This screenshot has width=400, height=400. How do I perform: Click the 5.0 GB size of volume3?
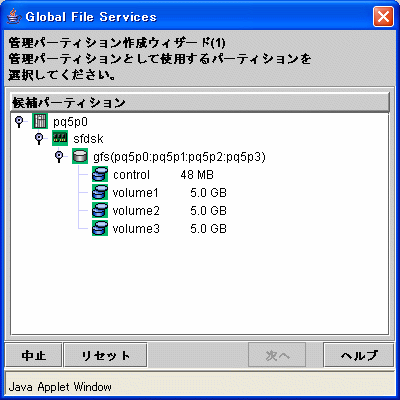pyautogui.click(x=208, y=229)
